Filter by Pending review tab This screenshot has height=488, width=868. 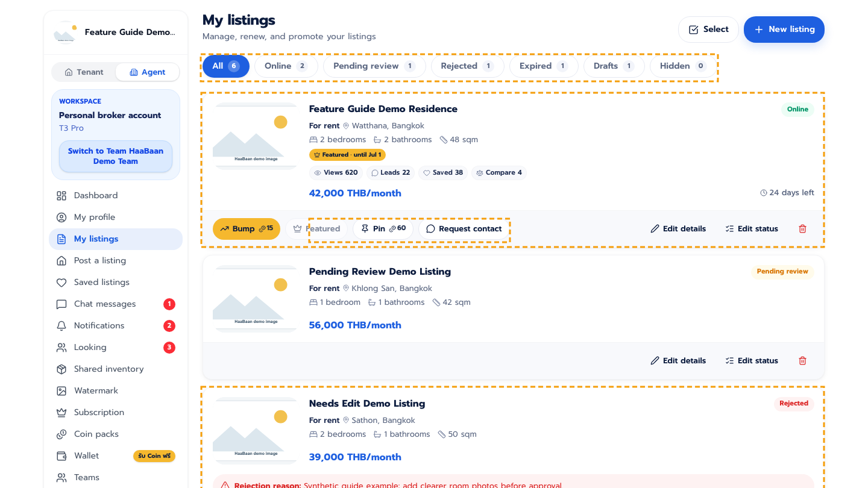[374, 66]
